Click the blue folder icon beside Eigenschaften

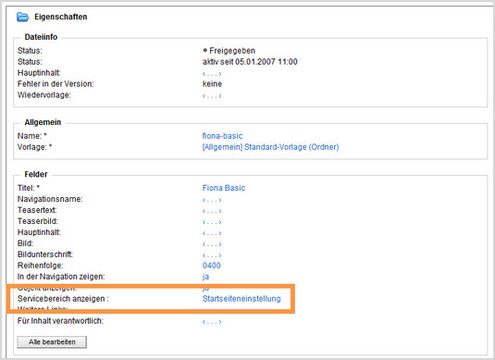(x=23, y=17)
